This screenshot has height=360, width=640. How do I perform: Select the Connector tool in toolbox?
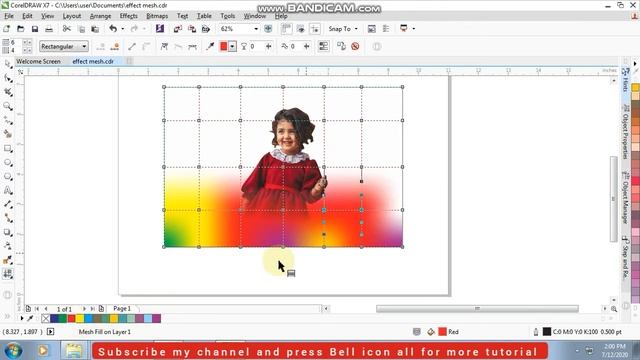point(8,218)
